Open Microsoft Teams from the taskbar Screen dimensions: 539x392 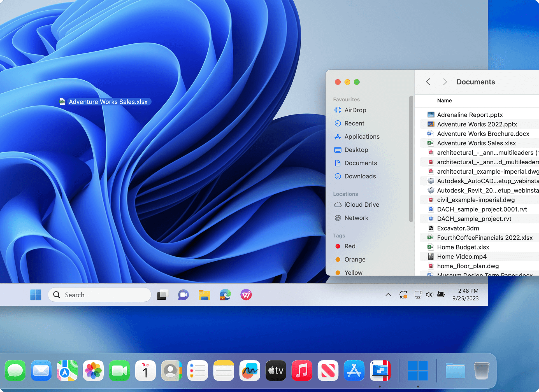[183, 295]
